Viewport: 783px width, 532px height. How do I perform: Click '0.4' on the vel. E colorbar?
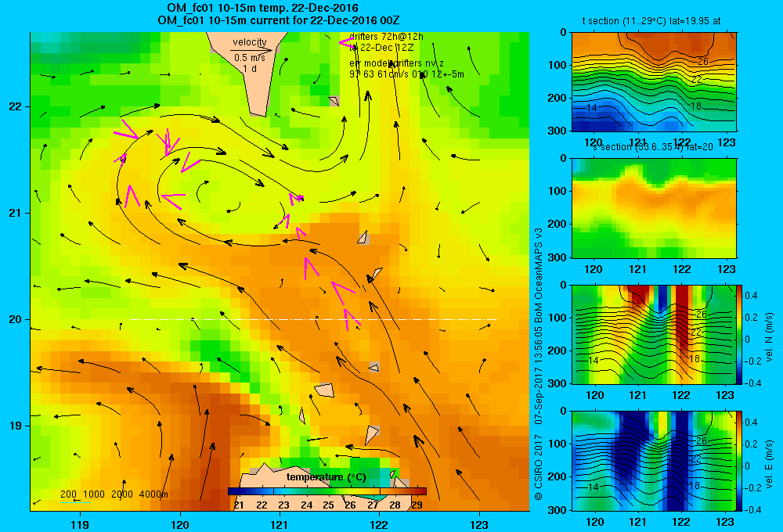point(751,422)
